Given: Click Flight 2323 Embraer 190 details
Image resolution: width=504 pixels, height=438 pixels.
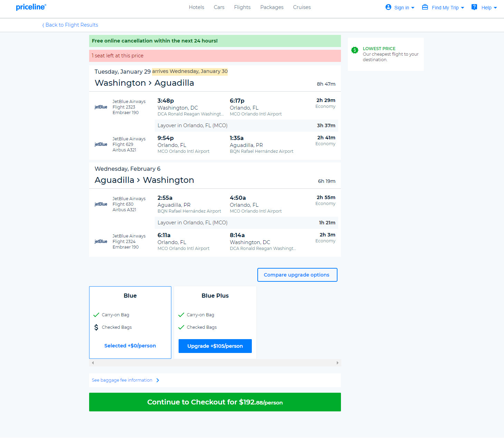Looking at the screenshot, I should tap(129, 107).
